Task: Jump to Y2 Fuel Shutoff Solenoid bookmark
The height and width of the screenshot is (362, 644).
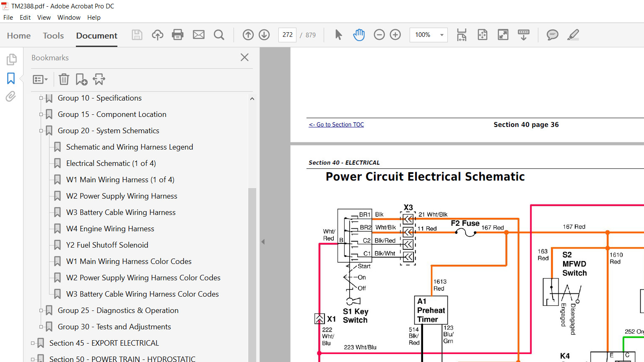Action: click(107, 245)
